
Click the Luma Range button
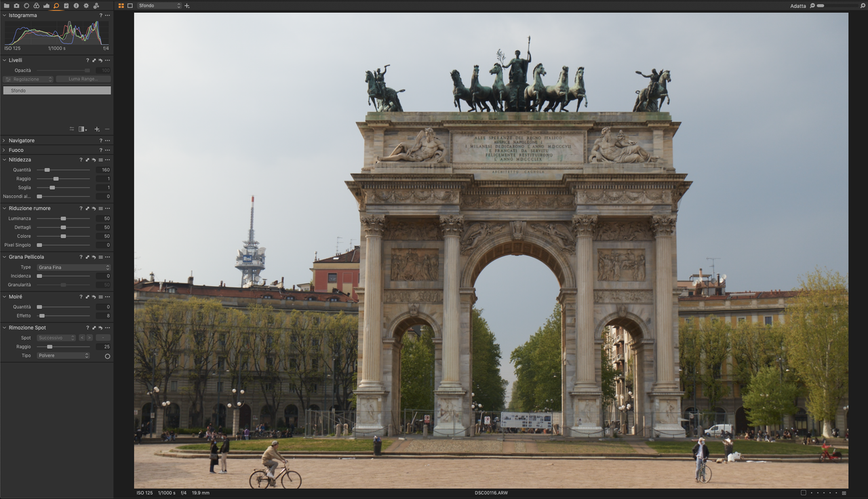pyautogui.click(x=83, y=79)
